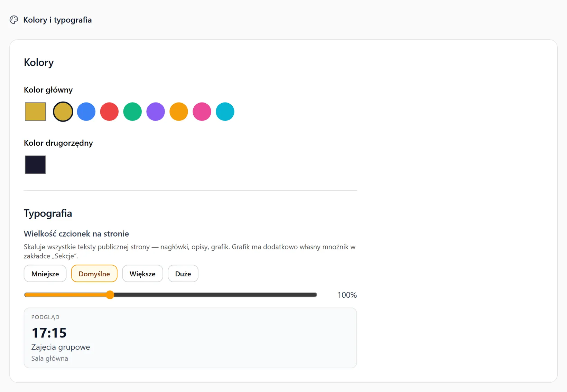The height and width of the screenshot is (392, 567).
Task: Choose the Duże font size preset
Action: [183, 274]
